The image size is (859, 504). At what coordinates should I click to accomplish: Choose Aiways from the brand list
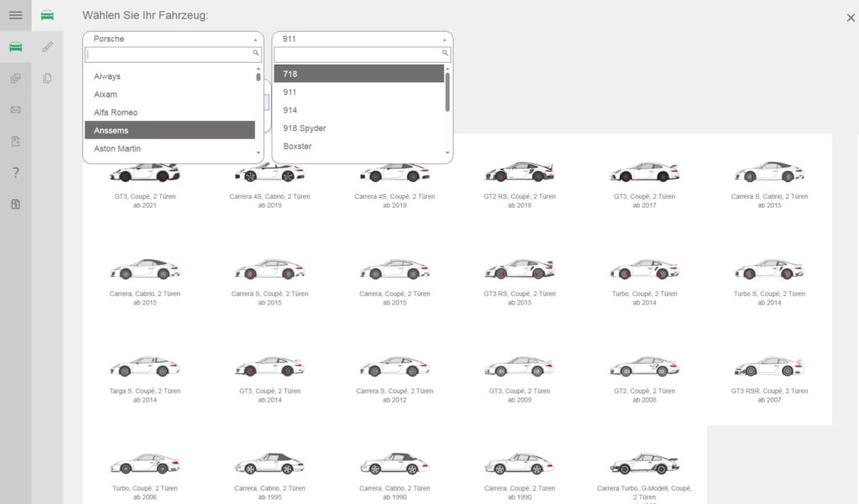[169, 76]
